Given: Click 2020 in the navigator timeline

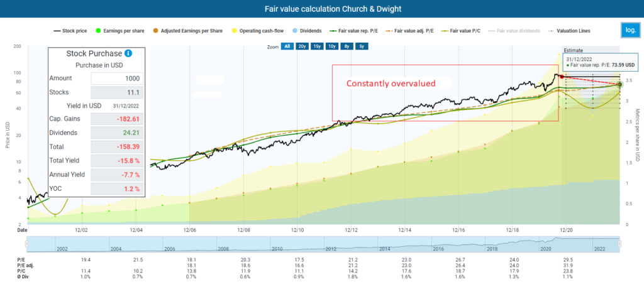Looking at the screenshot, I should pos(546,249).
